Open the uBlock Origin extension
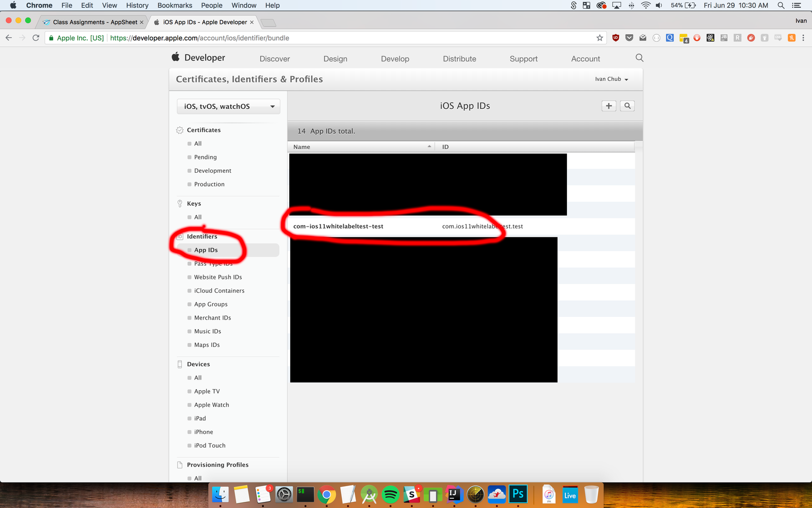The width and height of the screenshot is (812, 508). [x=616, y=38]
